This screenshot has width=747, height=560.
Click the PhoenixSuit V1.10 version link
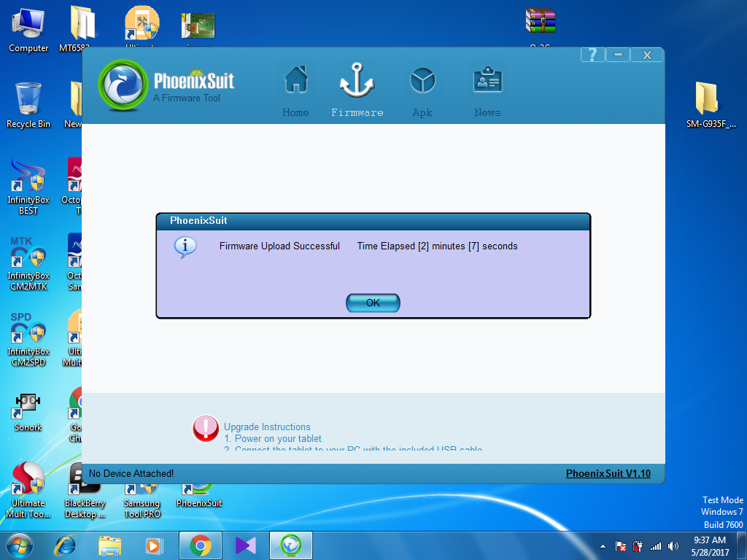click(608, 473)
